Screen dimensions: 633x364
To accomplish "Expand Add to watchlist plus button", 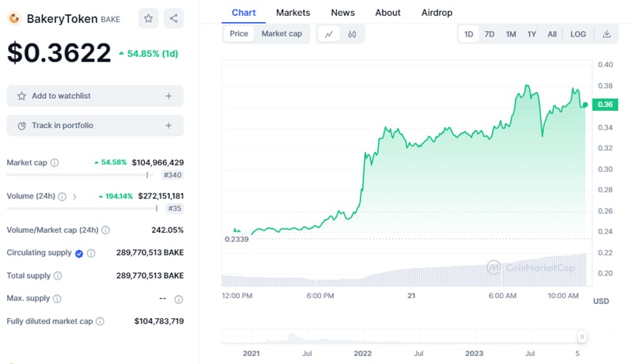I will coord(169,96).
